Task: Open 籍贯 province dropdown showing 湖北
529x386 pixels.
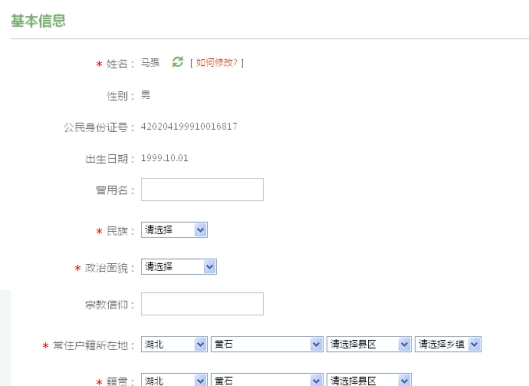Action: point(174,380)
